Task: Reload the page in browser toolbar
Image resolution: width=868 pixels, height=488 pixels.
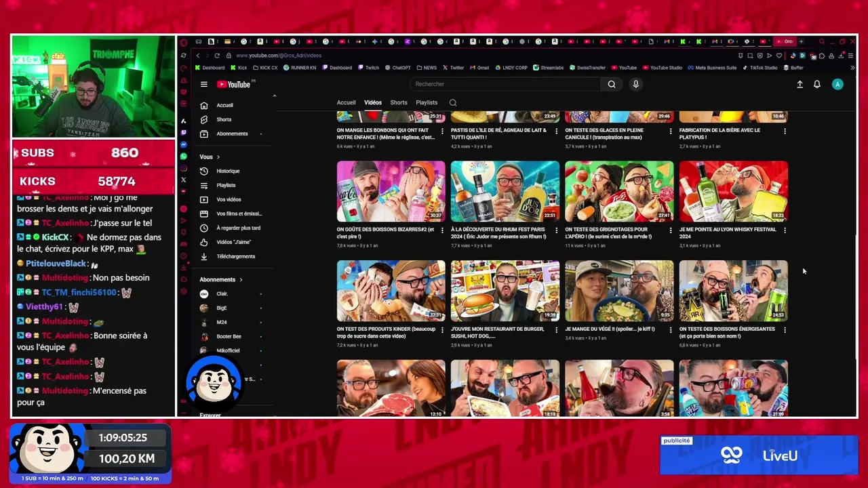Action: click(217, 56)
